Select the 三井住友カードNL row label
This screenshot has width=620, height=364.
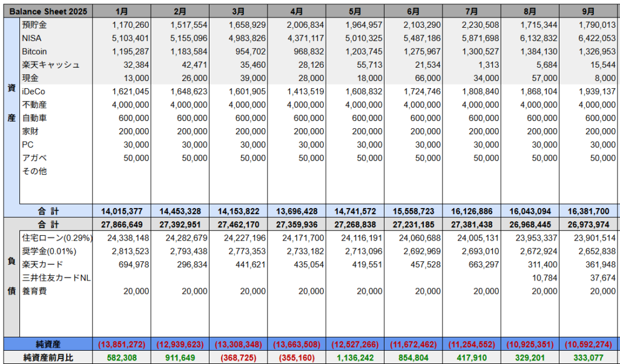tap(54, 278)
